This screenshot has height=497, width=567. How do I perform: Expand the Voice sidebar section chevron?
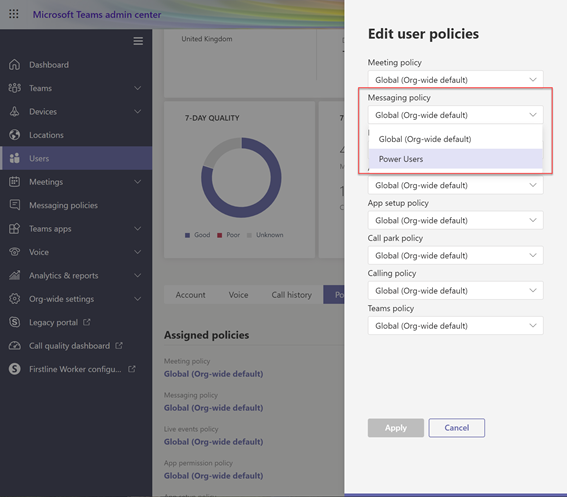(137, 252)
